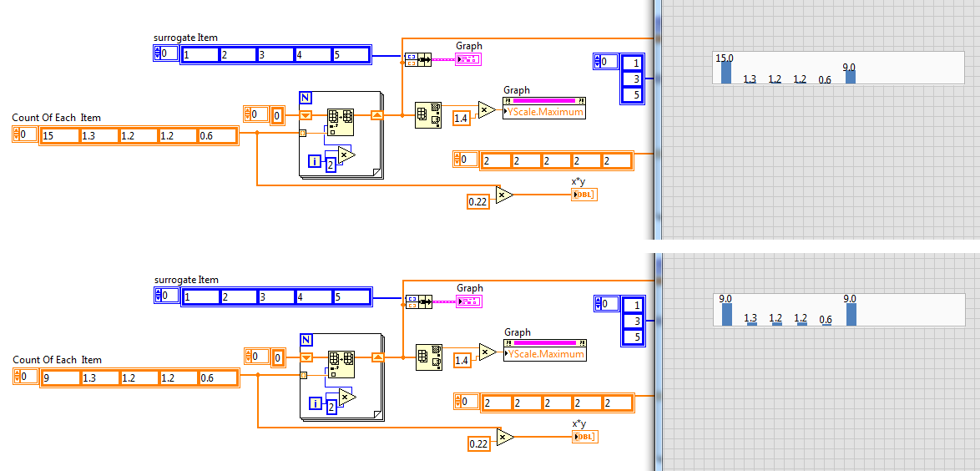The height and width of the screenshot is (471, 980).
Task: Click the 15.0 bar in the upper graph
Action: click(x=725, y=73)
